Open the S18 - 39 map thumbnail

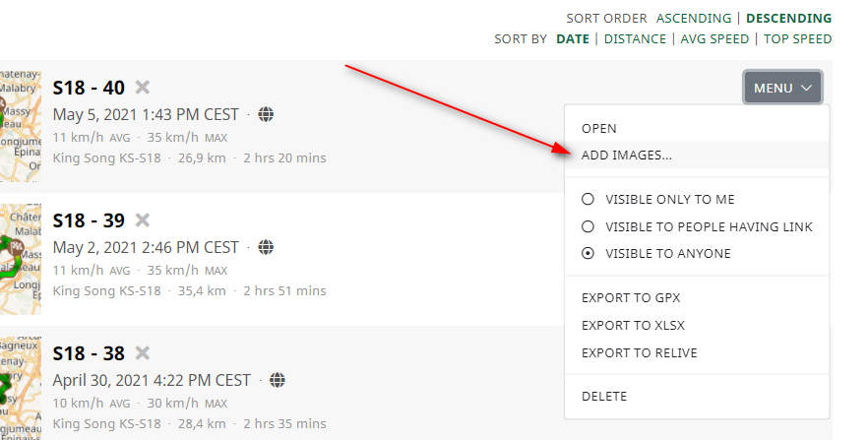click(21, 259)
